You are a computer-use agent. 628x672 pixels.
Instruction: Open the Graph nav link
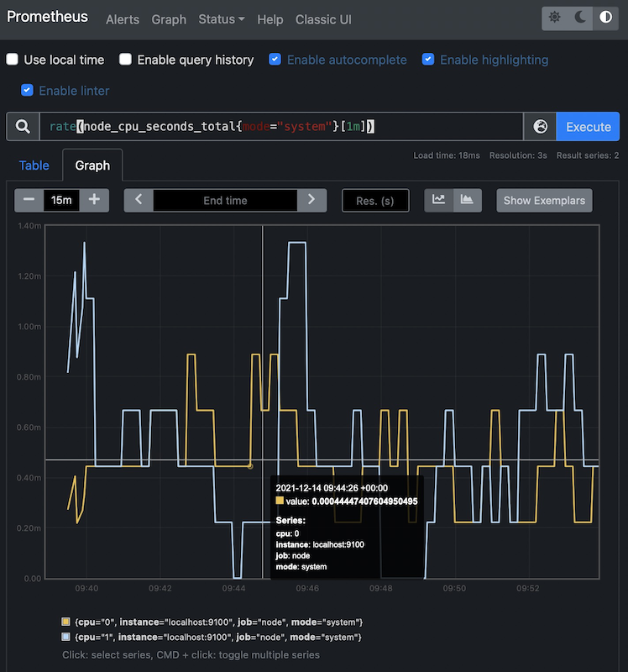tap(169, 19)
